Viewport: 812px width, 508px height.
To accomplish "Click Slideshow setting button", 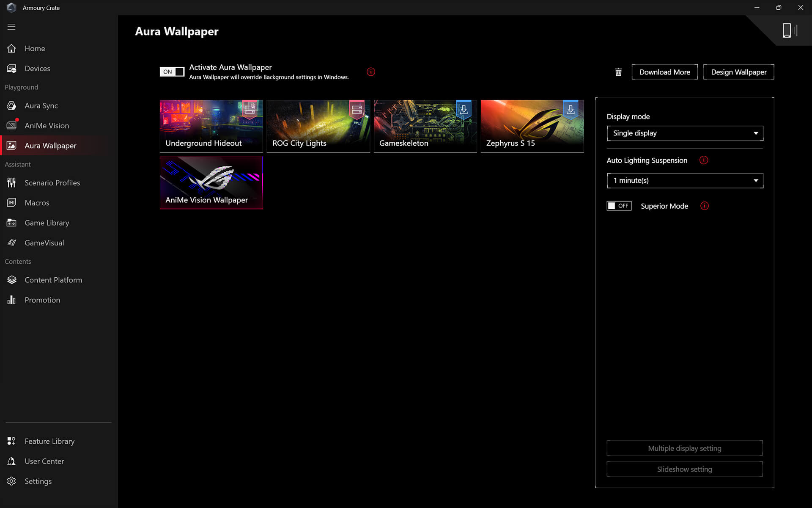I will pos(685,469).
